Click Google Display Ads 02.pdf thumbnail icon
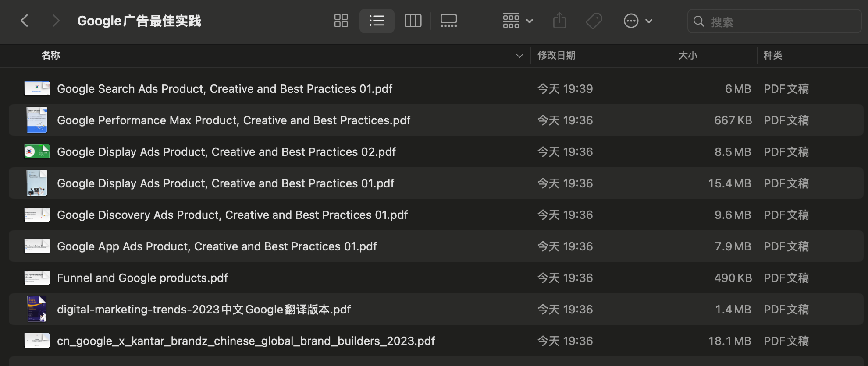This screenshot has width=868, height=366. coord(37,151)
